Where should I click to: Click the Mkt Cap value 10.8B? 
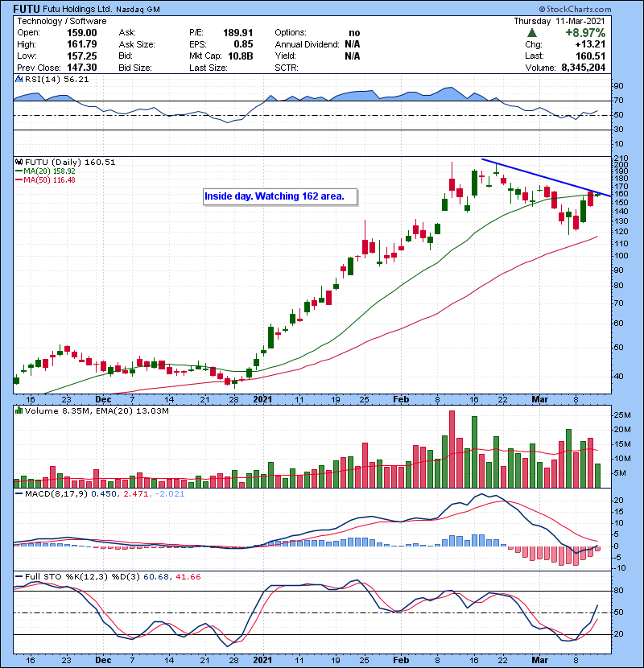pyautogui.click(x=241, y=56)
